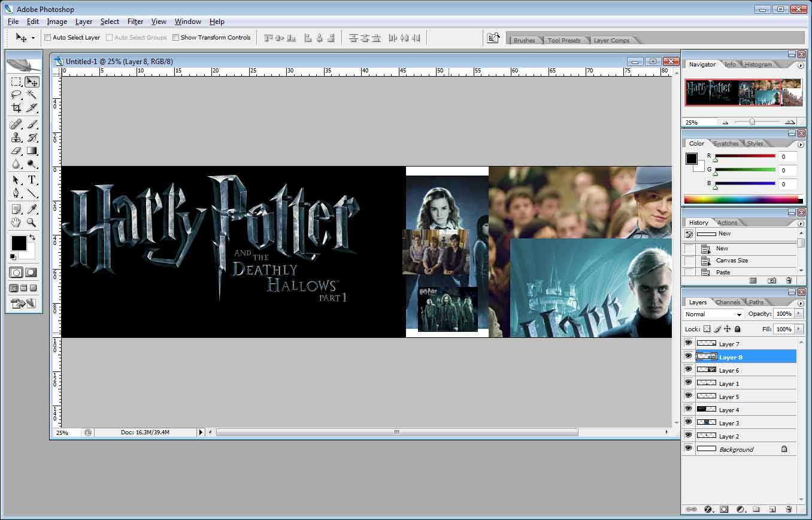Select the Zoom tool

[x=32, y=222]
